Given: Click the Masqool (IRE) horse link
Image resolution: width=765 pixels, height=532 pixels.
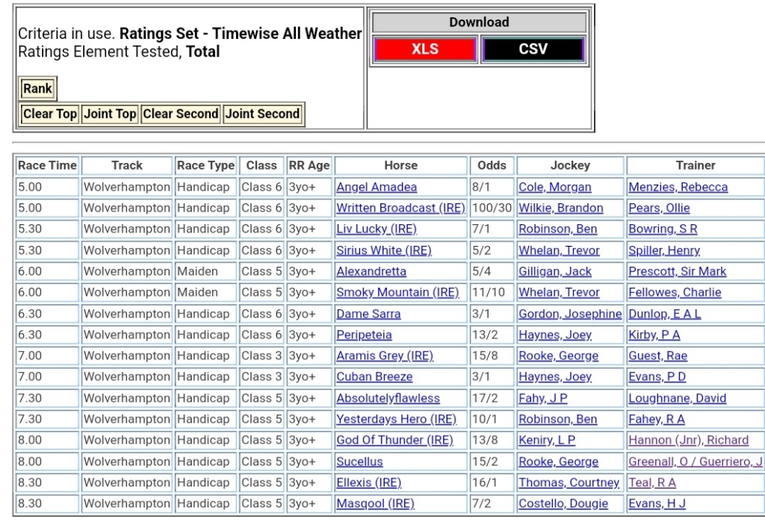Looking at the screenshot, I should click(x=375, y=504).
